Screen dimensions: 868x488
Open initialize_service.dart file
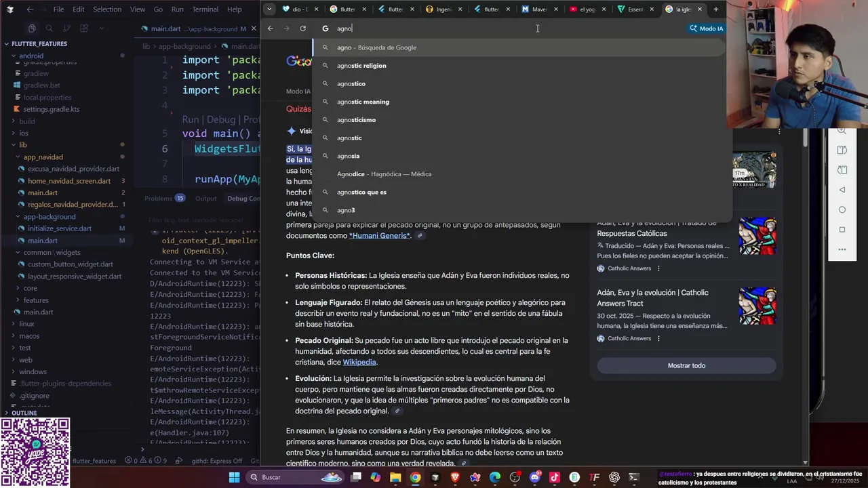(x=60, y=228)
